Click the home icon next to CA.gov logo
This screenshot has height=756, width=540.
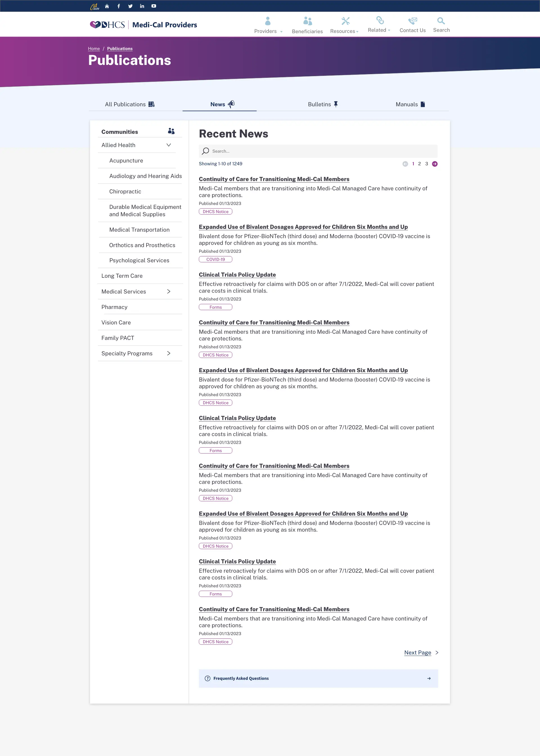point(107,6)
